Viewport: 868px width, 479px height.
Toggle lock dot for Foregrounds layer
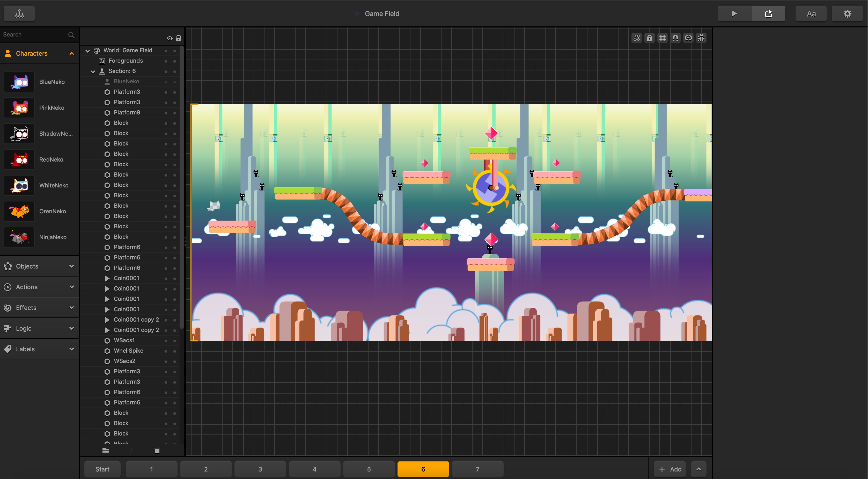[x=174, y=61]
